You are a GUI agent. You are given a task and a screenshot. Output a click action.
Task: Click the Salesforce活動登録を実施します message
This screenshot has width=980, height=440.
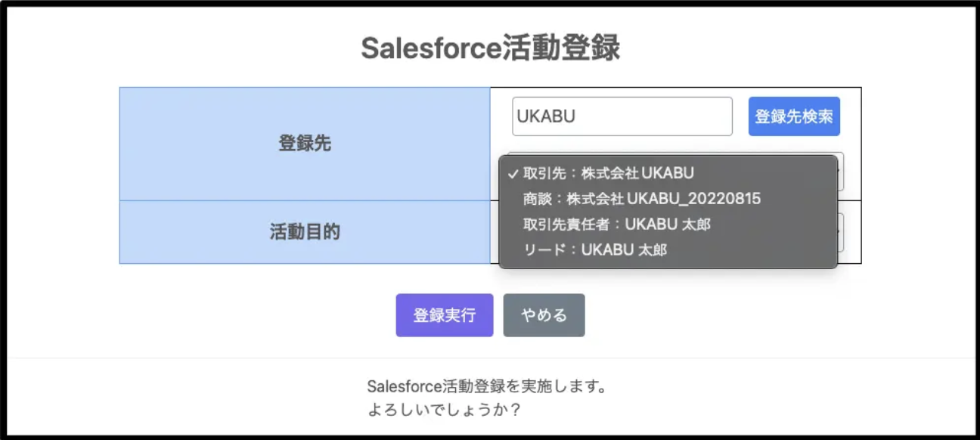490,385
